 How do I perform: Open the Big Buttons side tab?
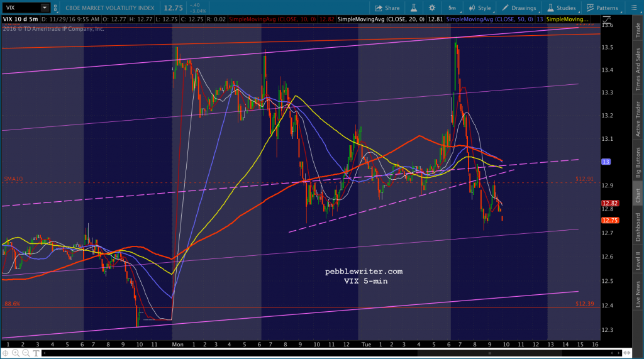(638, 163)
